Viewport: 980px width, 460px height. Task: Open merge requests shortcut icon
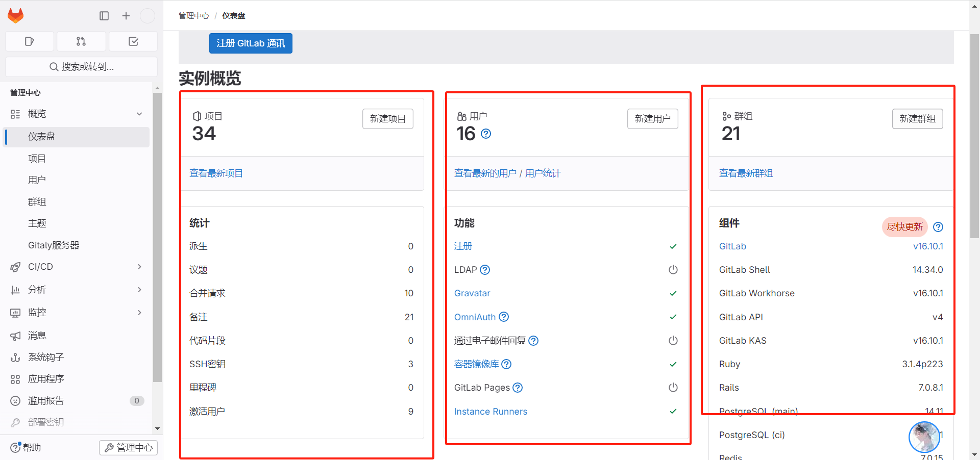pyautogui.click(x=81, y=41)
